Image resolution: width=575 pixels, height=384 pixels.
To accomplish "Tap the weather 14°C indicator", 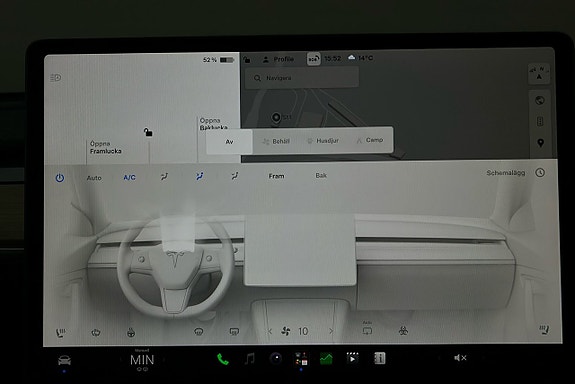I will (x=360, y=58).
